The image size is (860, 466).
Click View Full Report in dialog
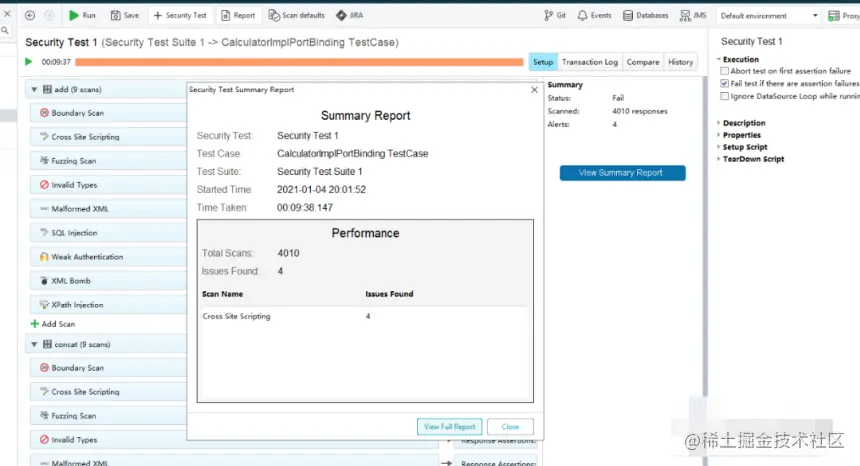click(x=450, y=427)
